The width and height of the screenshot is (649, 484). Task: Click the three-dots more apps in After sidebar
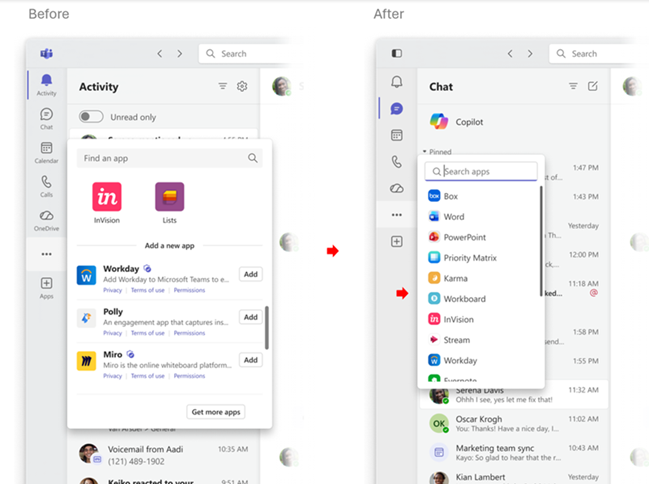coord(397,215)
